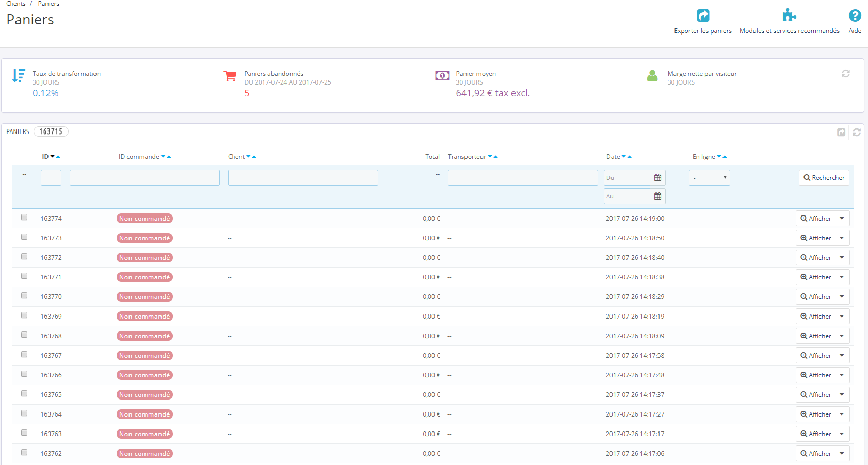Expand action menu arrow for cart 163768
Screen dimensions: 868x465
tap(842, 336)
